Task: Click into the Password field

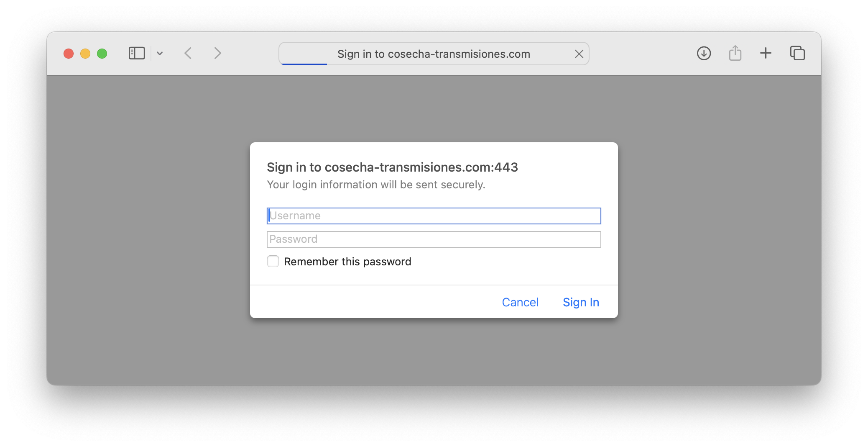Action: coord(434,239)
